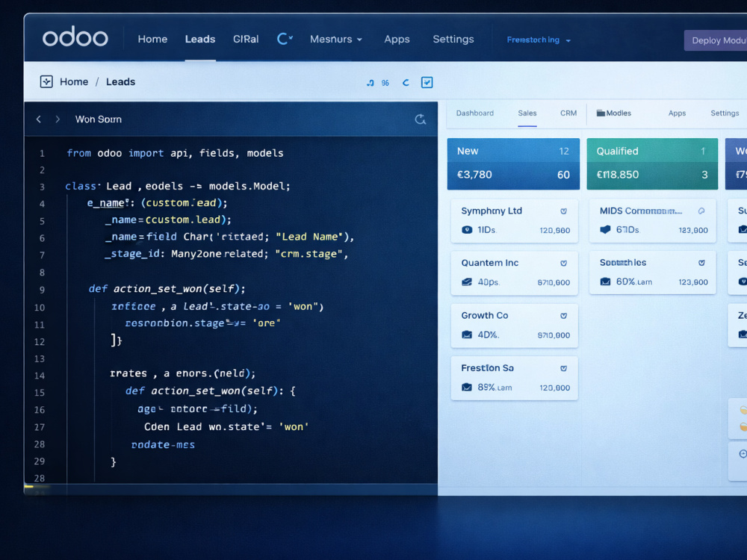Screen dimensions: 747x560
Task: Toggle the check icon on Soothles card
Action: tap(701, 263)
